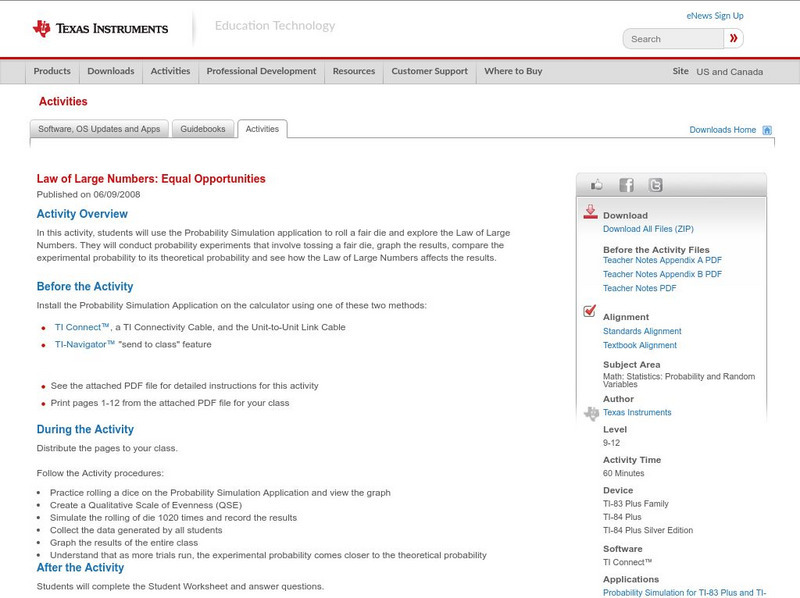This screenshot has height=598, width=800.
Task: Open the Where to Buy menu
Action: [513, 71]
